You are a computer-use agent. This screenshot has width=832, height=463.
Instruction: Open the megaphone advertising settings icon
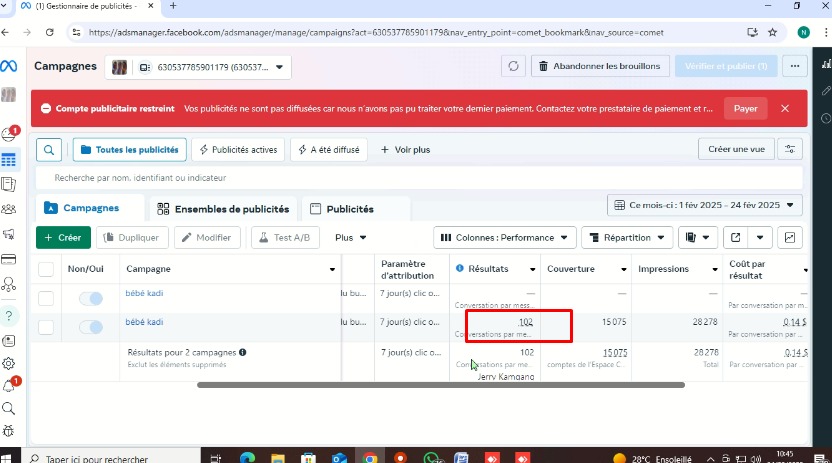coord(8,234)
